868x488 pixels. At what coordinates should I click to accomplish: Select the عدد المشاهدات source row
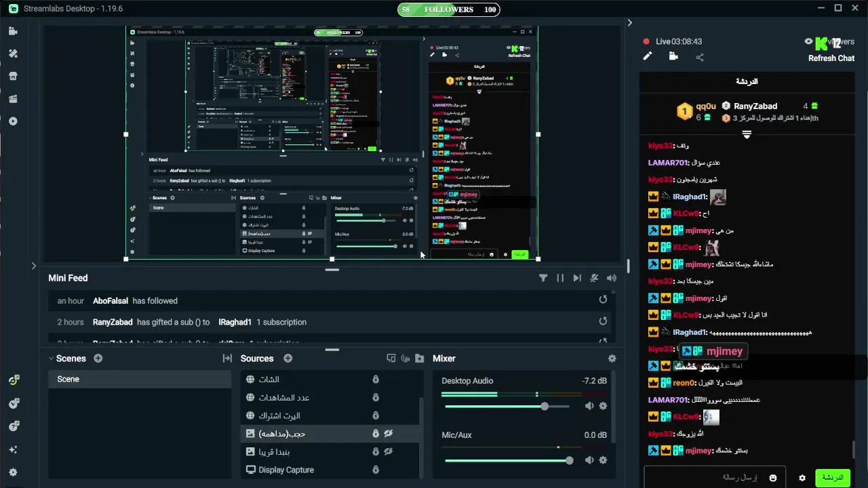pos(329,397)
